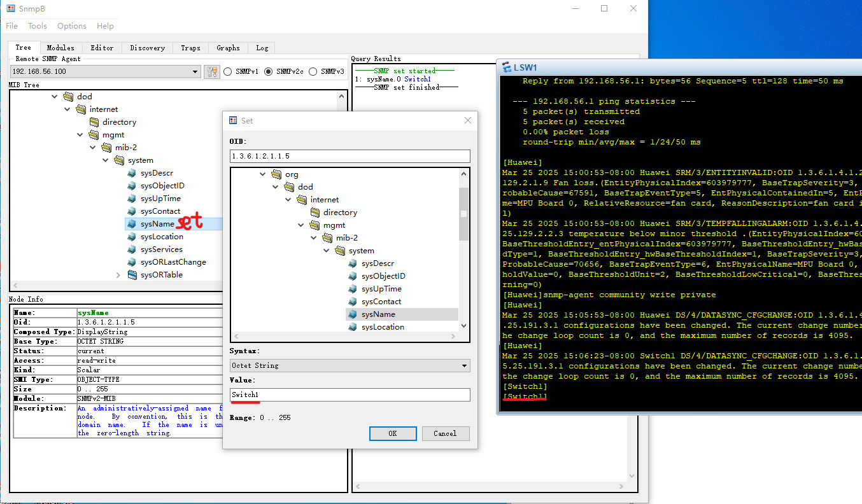Open the Options menu

(71, 26)
